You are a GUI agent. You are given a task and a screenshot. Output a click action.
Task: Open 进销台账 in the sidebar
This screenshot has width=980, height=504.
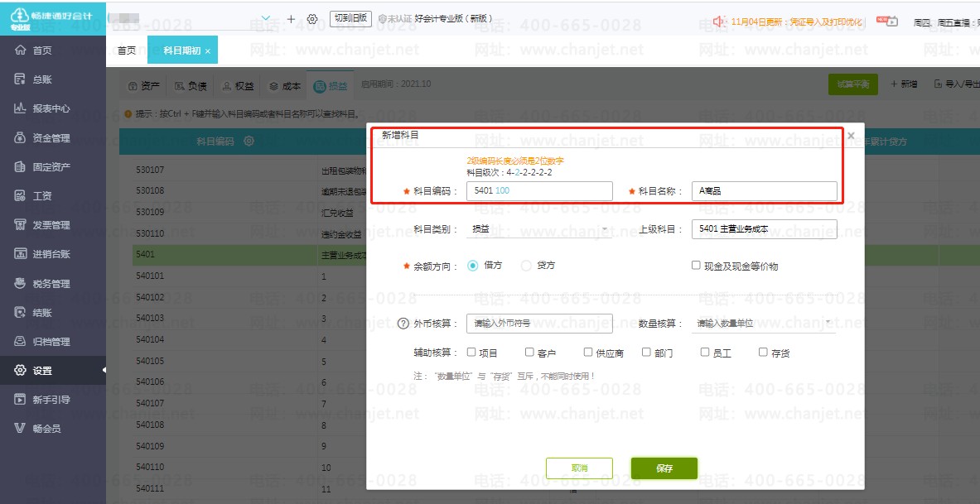51,254
